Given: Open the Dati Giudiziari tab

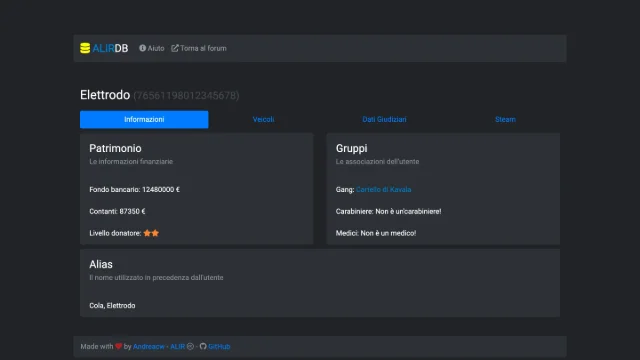Looking at the screenshot, I should pyautogui.click(x=384, y=120).
